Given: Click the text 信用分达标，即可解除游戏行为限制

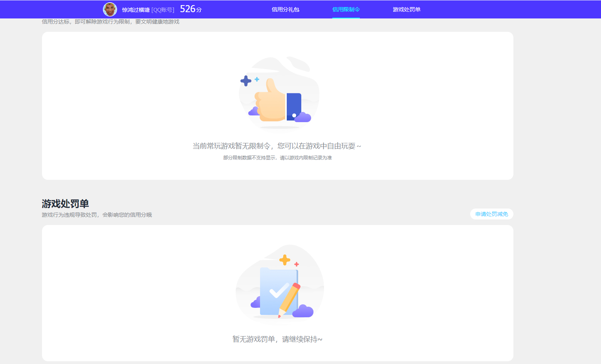Looking at the screenshot, I should point(86,22).
